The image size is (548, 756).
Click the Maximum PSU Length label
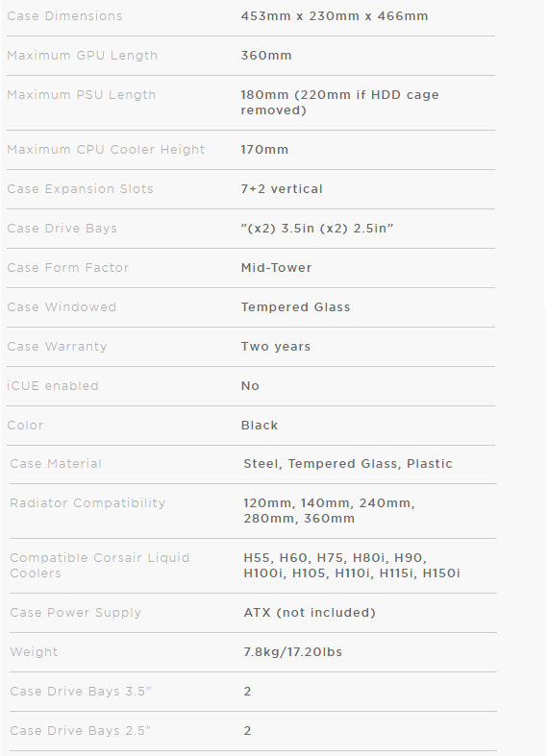81,94
